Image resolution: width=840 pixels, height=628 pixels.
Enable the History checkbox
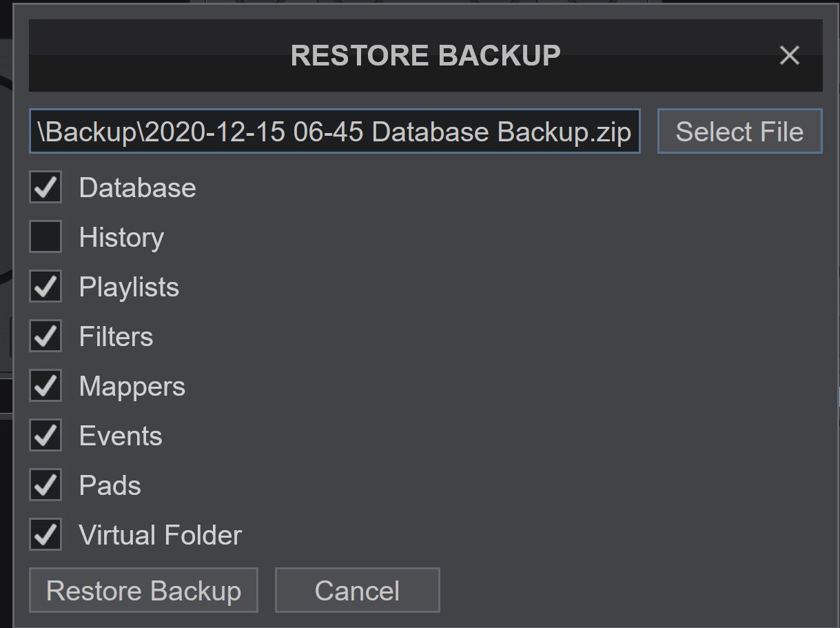coord(45,237)
